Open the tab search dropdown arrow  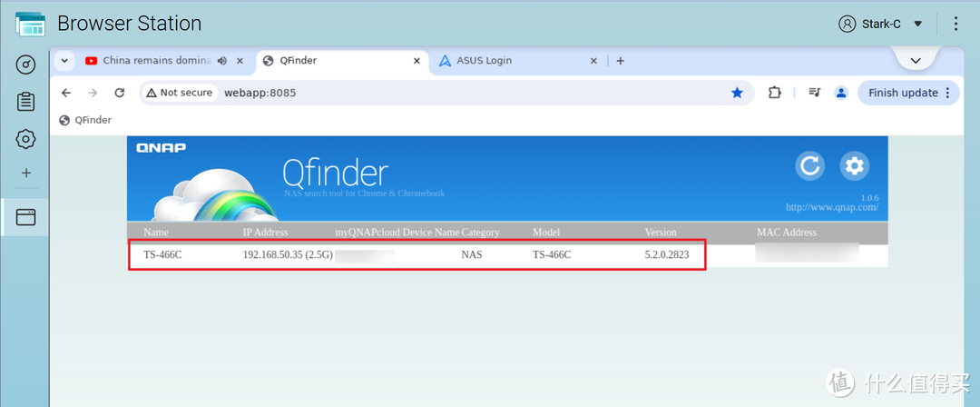pos(64,61)
